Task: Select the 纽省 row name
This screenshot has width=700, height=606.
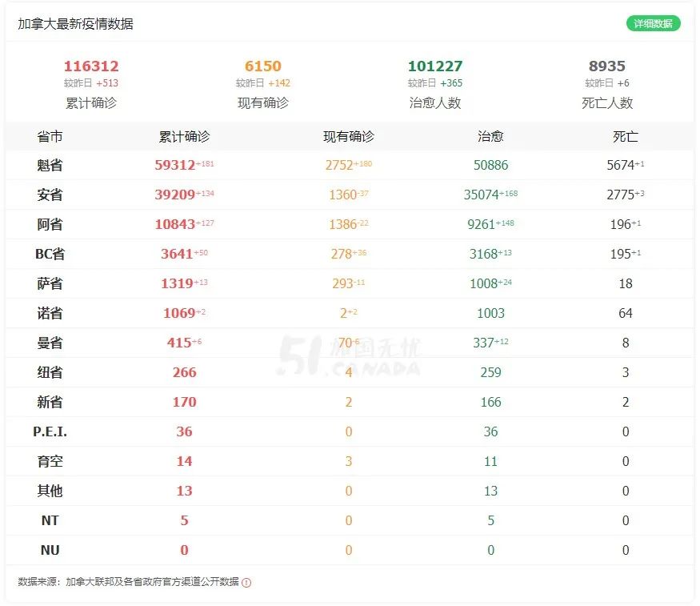Action: (50, 372)
